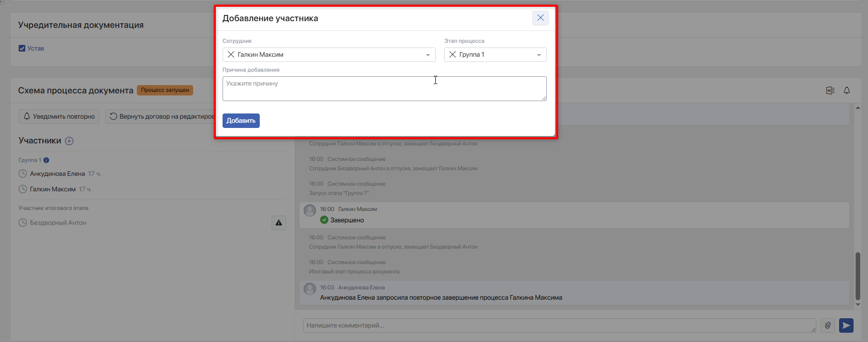Close the Добавление участника dialog

[540, 18]
